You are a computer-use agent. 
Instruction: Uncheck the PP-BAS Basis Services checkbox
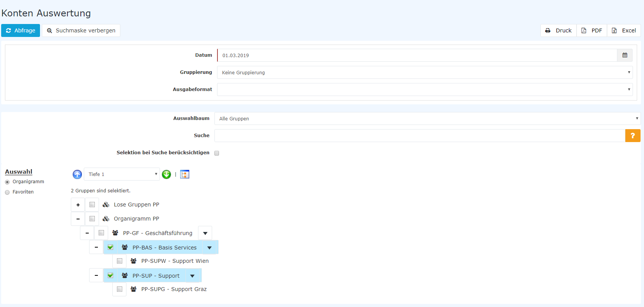point(110,247)
